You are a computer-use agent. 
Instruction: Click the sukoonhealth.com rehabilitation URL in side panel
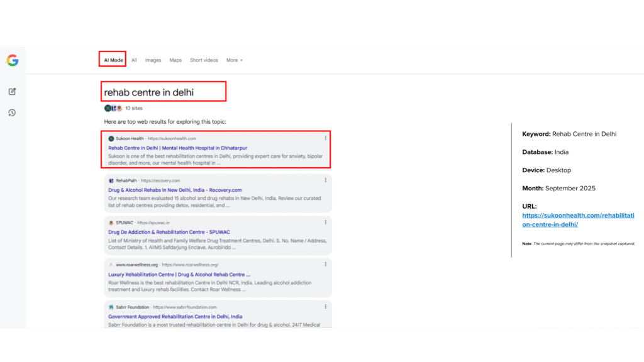point(577,219)
